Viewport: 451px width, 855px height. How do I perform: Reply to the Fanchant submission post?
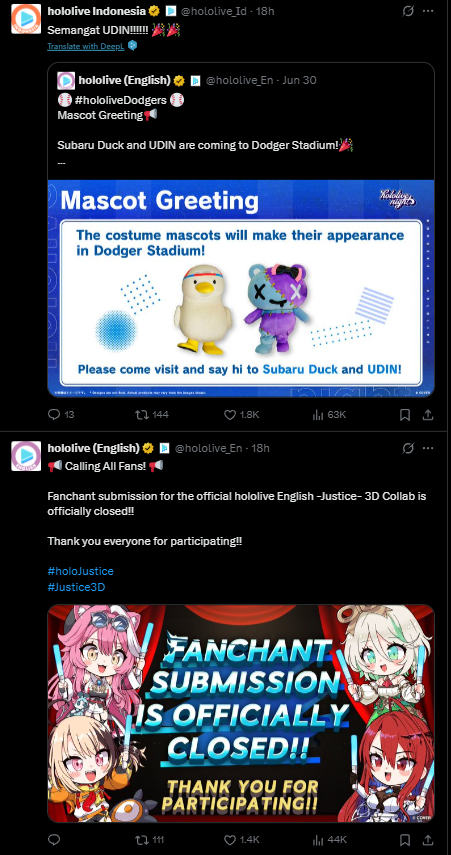pyautogui.click(x=54, y=839)
